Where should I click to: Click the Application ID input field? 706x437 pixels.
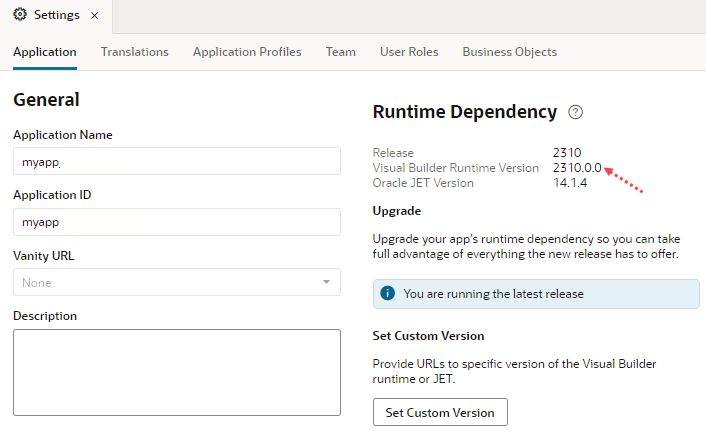177,222
